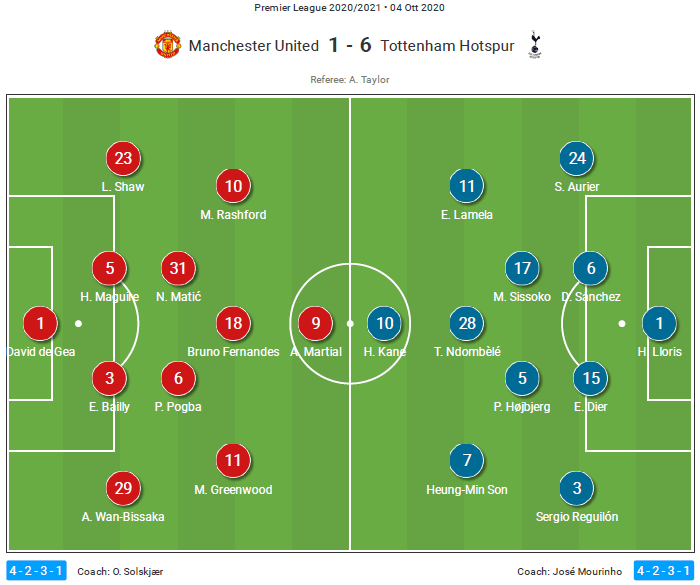The height and width of the screenshot is (585, 700).
Task: Select blue marker 28 T. Ndombèlé
Action: (x=467, y=323)
